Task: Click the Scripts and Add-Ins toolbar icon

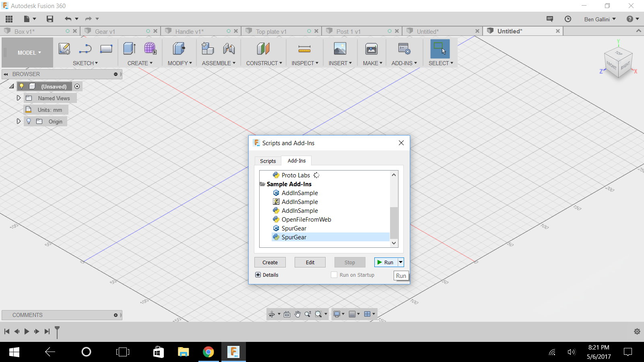Action: pos(404,49)
